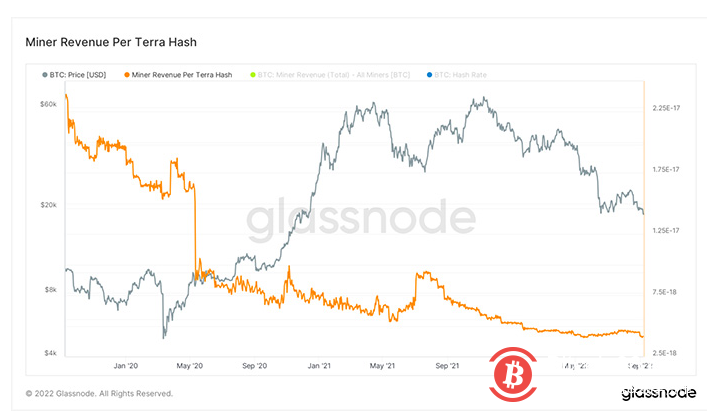The width and height of the screenshot is (707, 414).
Task: Click the 7.5E-18 right axis label
Action: 666,292
